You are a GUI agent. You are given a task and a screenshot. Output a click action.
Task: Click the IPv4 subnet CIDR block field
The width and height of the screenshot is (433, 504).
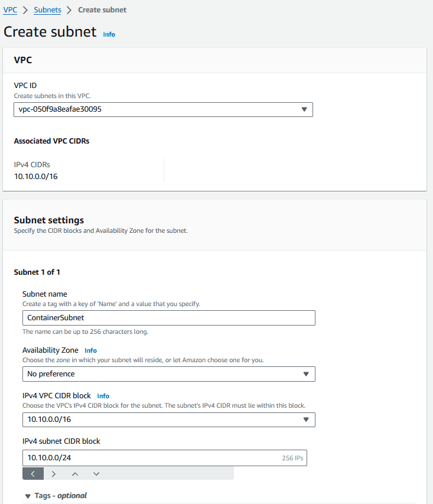165,458
